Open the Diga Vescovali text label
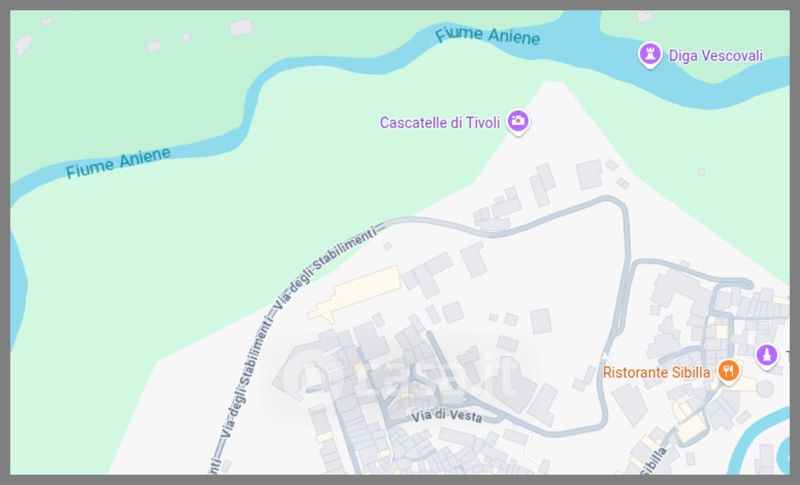 click(716, 56)
